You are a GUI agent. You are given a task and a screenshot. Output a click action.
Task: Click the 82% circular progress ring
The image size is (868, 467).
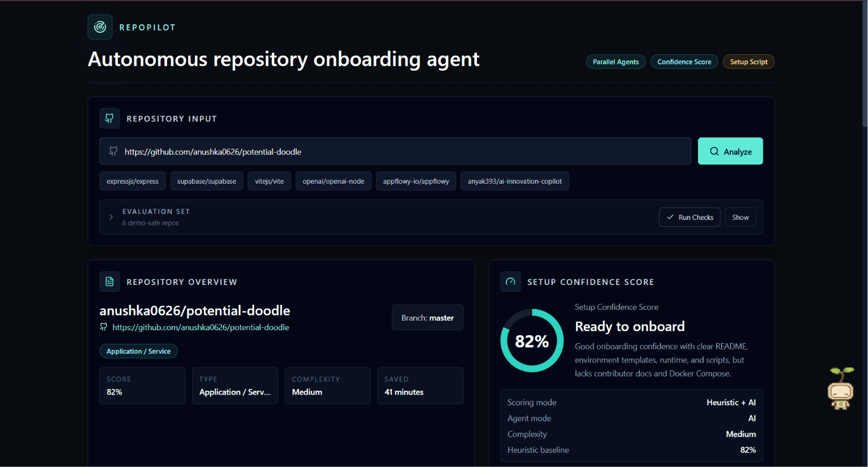(x=532, y=340)
